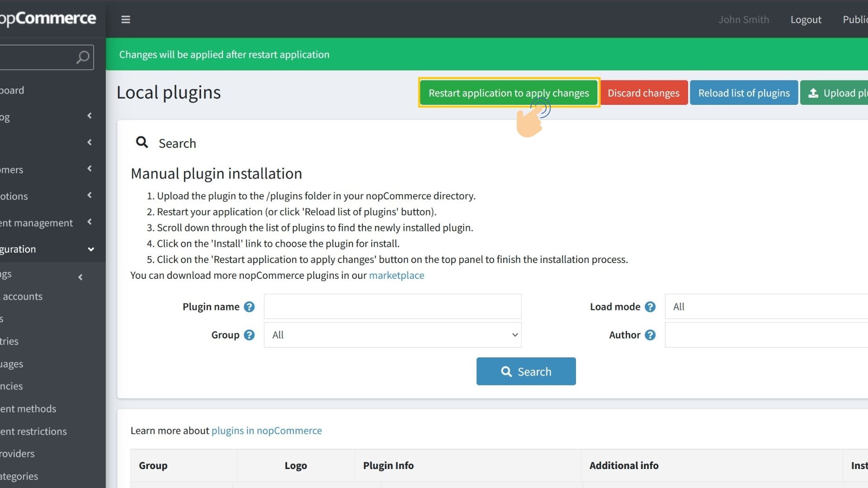Click the Search panel heading
Screen dimensions: 868x488
click(177, 143)
